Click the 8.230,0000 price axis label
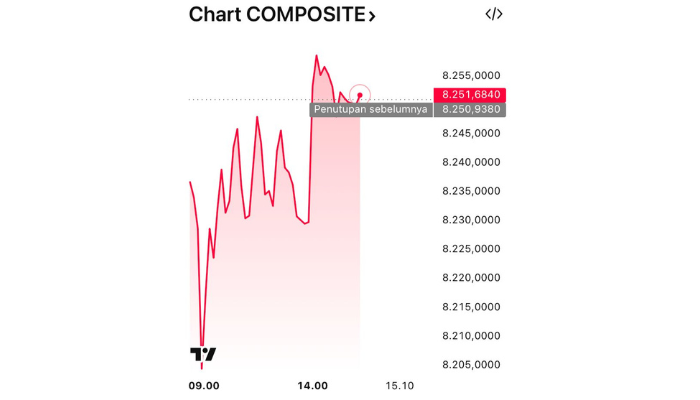700x400 pixels. tap(471, 220)
